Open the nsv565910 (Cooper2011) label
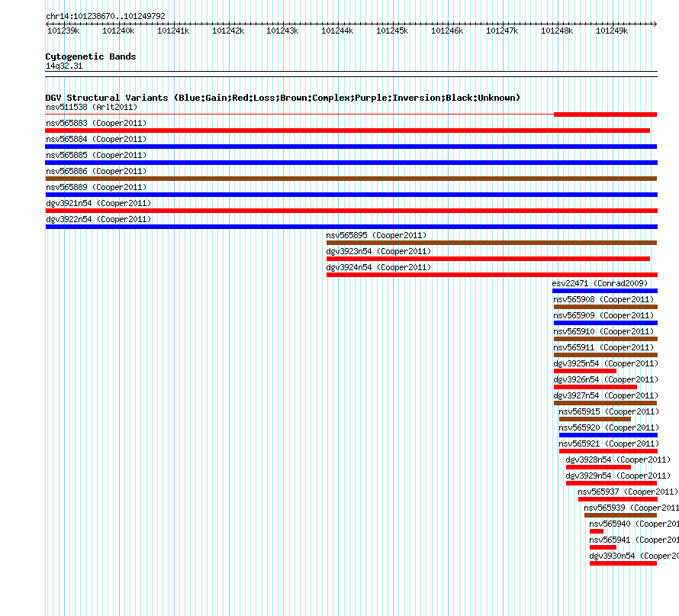Image resolution: width=679 pixels, height=616 pixels. 603,331
